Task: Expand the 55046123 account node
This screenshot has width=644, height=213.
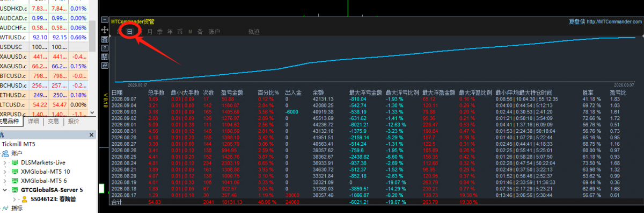Action: coord(15,198)
